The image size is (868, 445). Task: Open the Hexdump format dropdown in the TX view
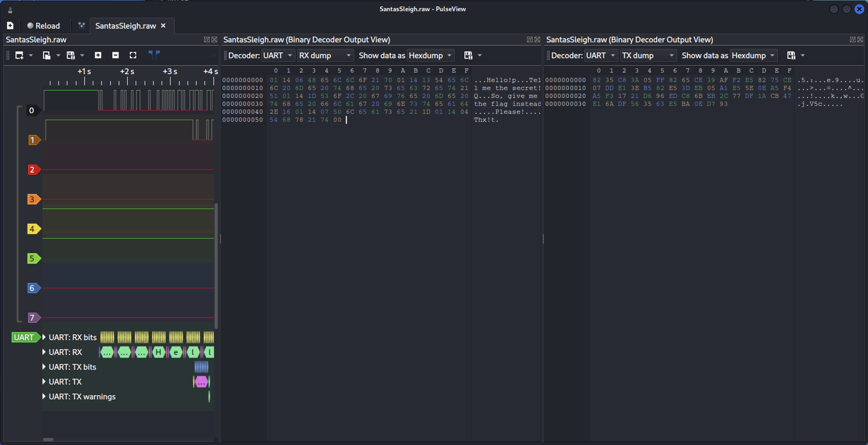tap(753, 55)
